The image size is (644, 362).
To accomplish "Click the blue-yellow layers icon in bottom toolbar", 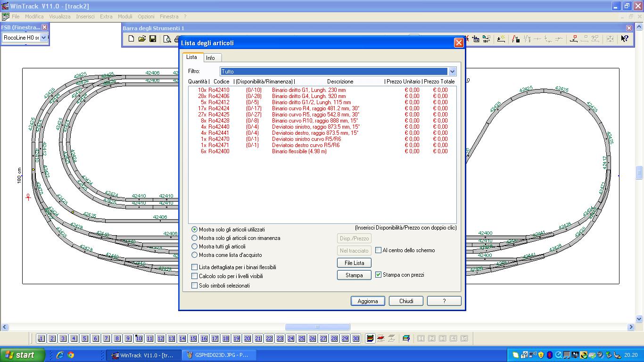I will point(406,338).
